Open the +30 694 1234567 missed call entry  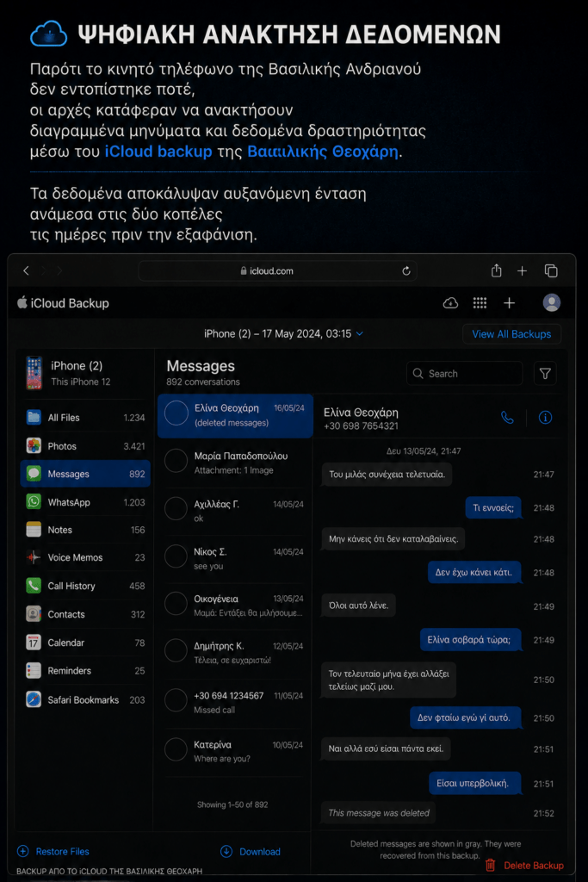pyautogui.click(x=235, y=702)
